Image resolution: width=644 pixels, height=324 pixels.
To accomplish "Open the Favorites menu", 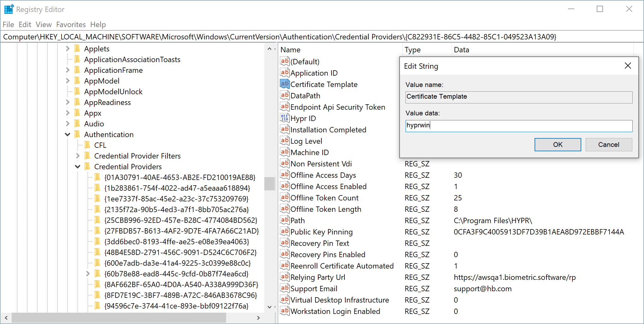I will coord(71,25).
